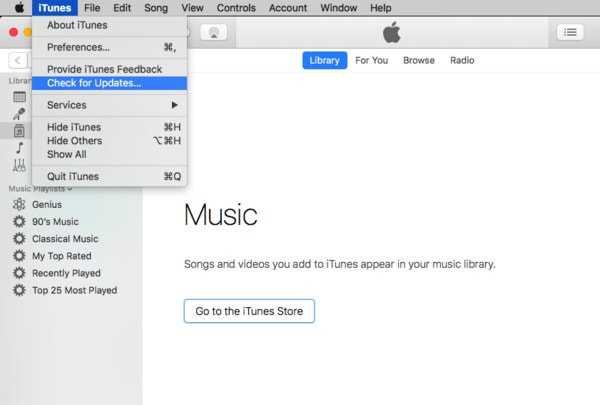Select the Albums sidebar icon
This screenshot has width=600, height=405.
(x=19, y=131)
